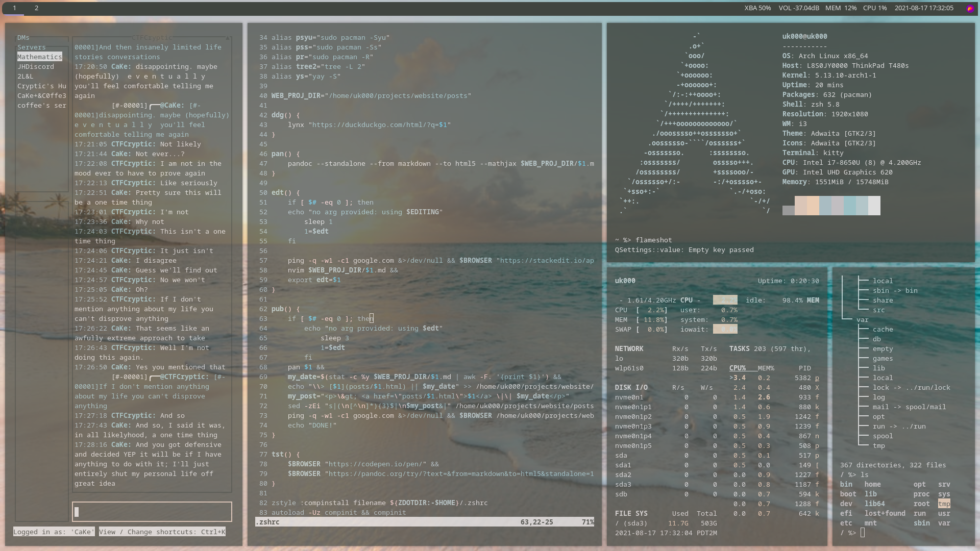Sort processes by CPU% column header

click(x=738, y=368)
